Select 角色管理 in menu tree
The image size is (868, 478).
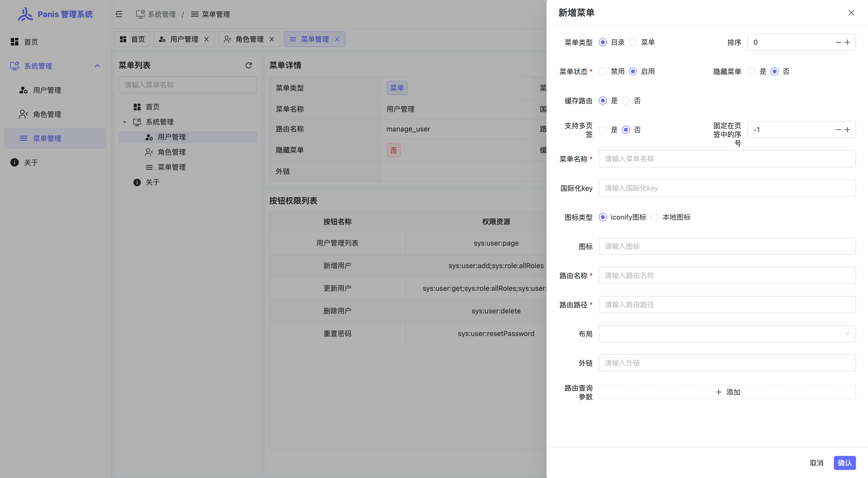(x=172, y=152)
